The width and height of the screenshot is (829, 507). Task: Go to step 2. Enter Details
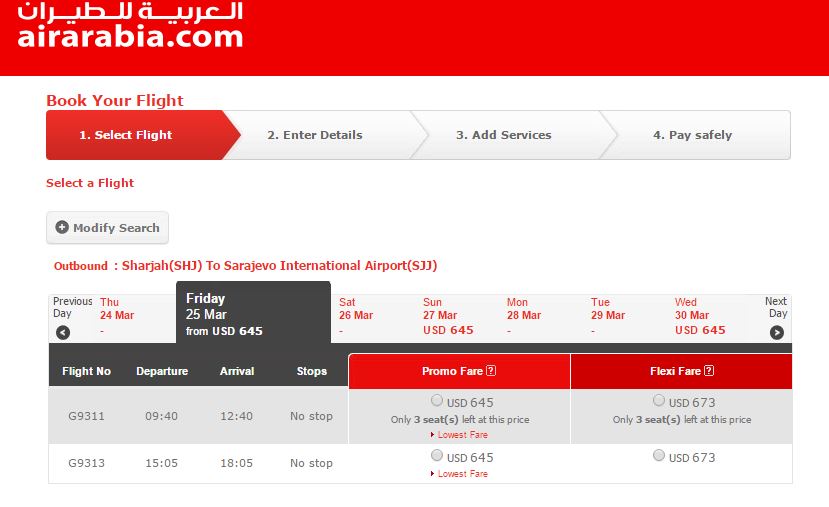point(315,135)
